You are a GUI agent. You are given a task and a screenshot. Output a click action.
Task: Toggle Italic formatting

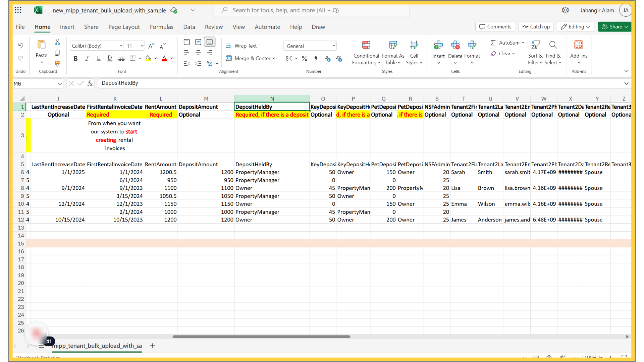click(87, 59)
